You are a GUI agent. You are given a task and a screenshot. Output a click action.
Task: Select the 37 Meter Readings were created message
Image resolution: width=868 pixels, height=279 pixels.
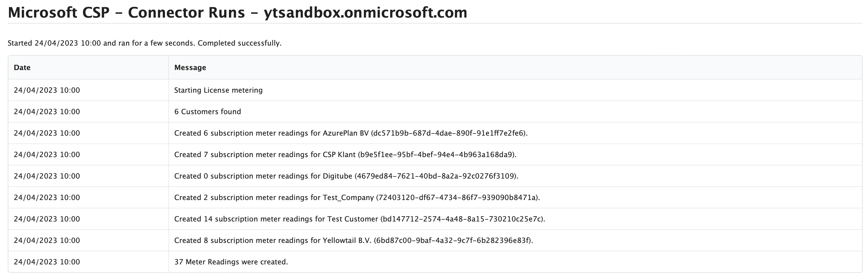pos(231,262)
